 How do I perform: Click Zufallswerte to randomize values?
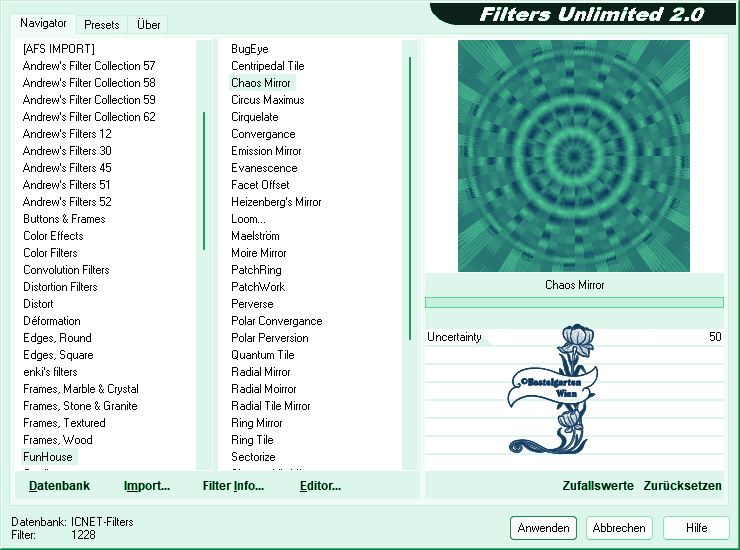coord(598,486)
